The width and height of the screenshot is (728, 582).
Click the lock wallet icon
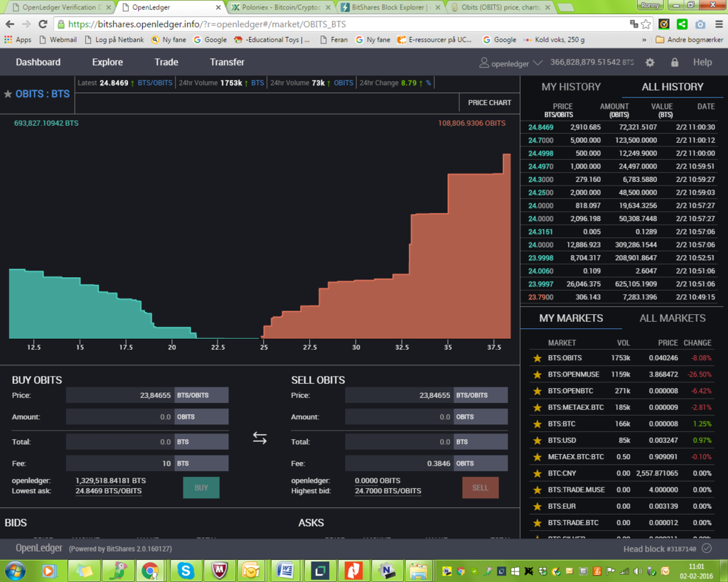point(675,63)
